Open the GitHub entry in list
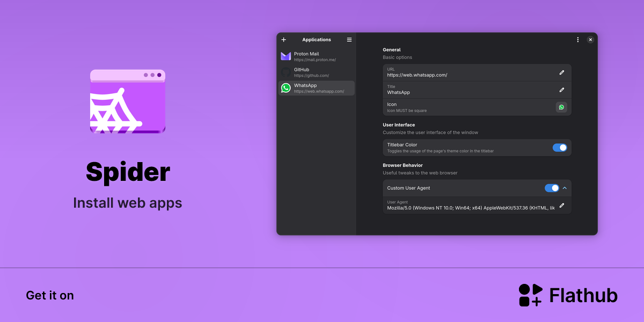 [317, 72]
